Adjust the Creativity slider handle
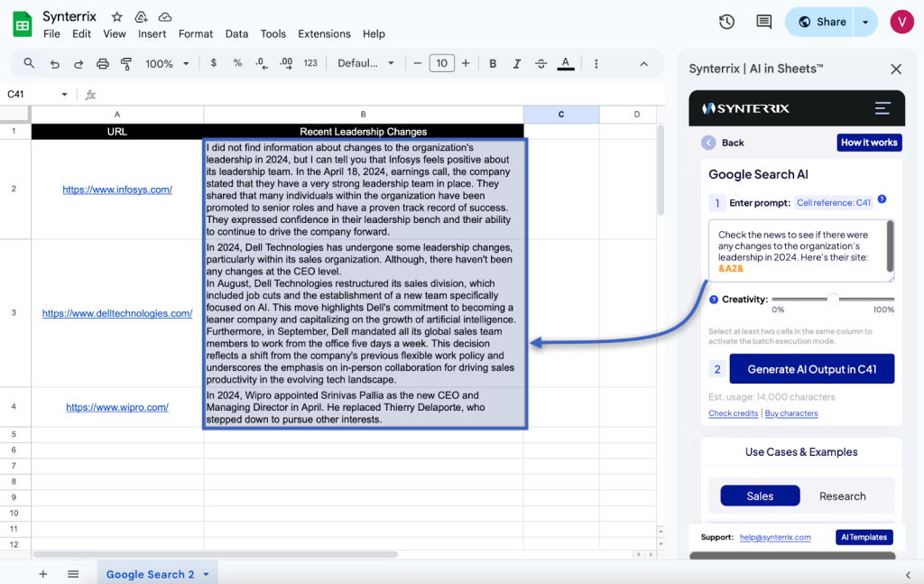The image size is (924, 584). click(832, 299)
